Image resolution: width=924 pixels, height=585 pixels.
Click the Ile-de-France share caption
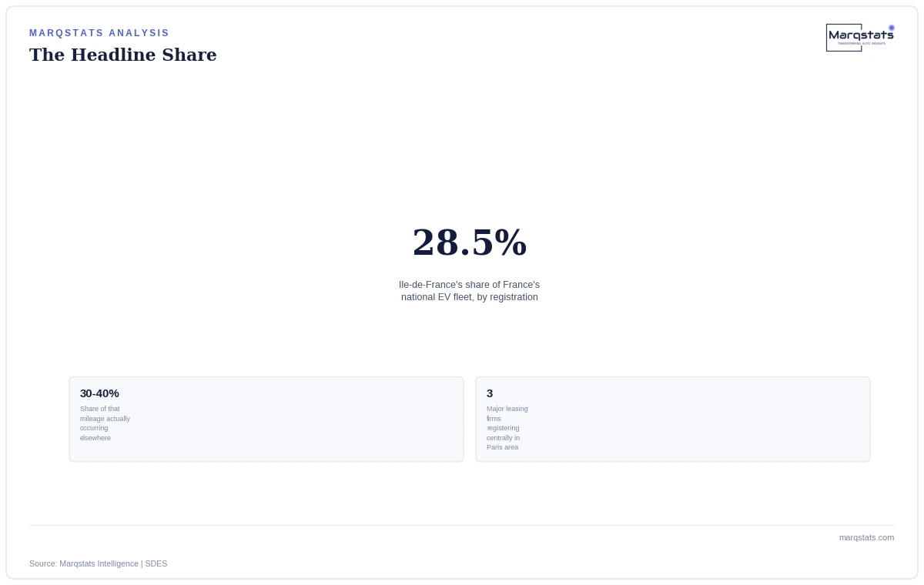pos(470,291)
